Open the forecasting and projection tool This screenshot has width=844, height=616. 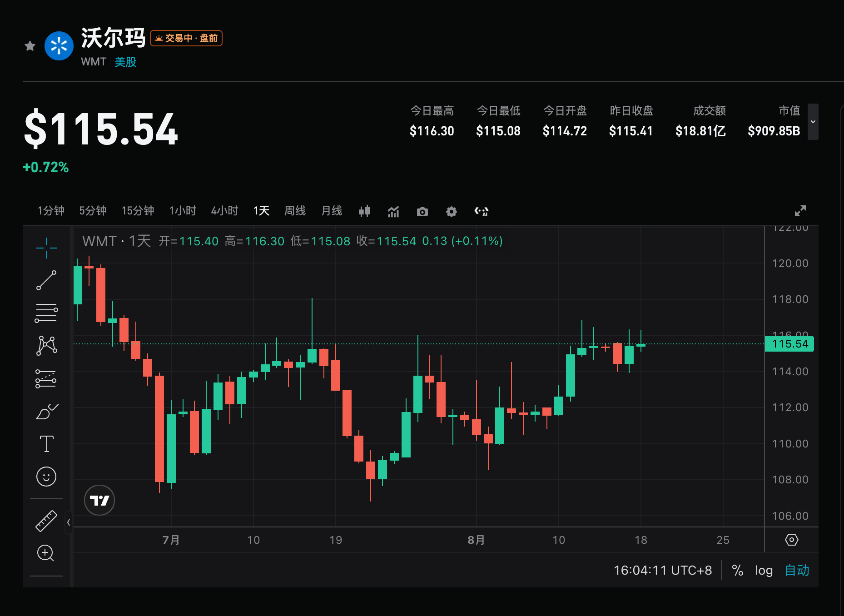46,378
